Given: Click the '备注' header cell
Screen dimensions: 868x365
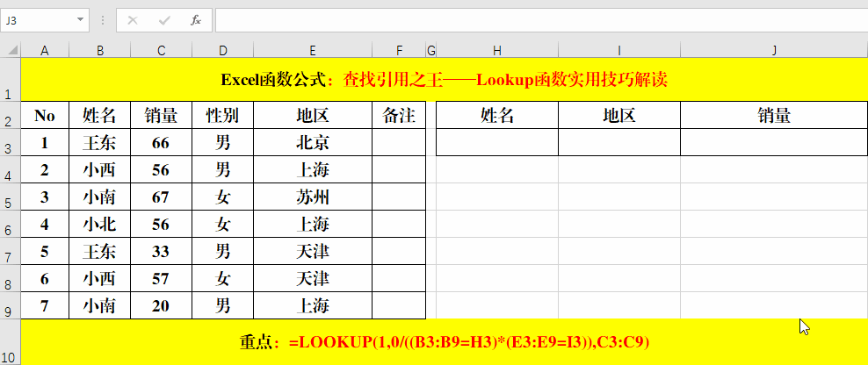Looking at the screenshot, I should [x=399, y=115].
